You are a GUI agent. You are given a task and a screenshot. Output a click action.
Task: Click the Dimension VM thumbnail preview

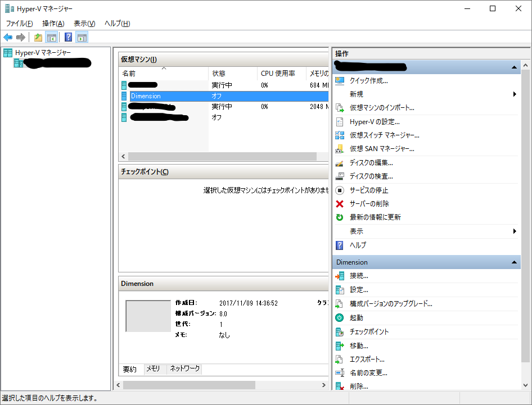click(148, 316)
